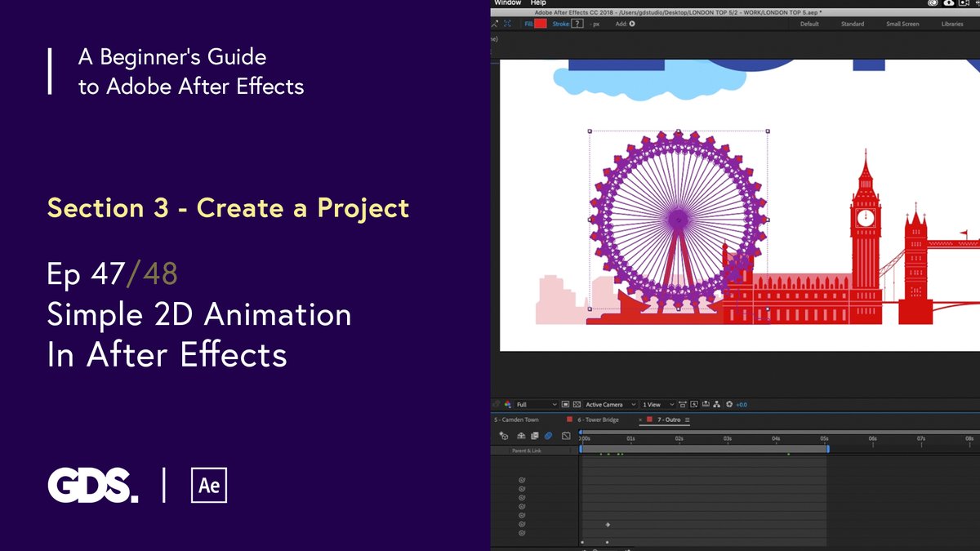Open the Active Camera dropdown
Image resolution: width=980 pixels, height=551 pixels.
click(x=609, y=405)
